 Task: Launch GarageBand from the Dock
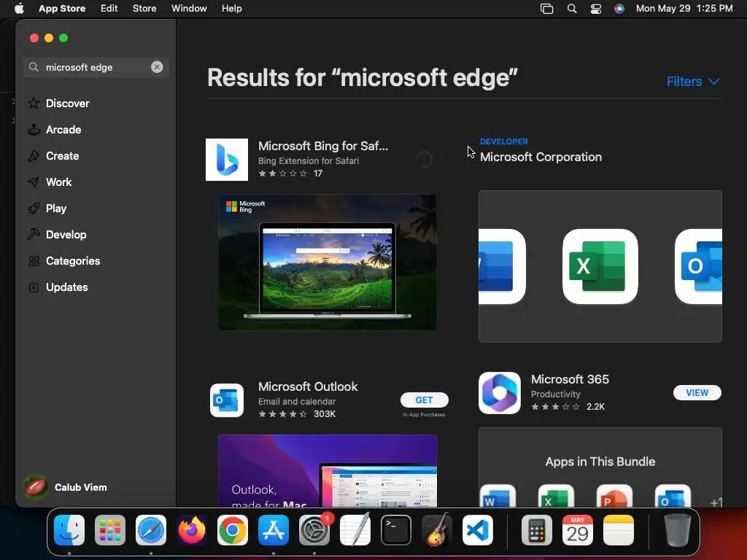point(437,530)
